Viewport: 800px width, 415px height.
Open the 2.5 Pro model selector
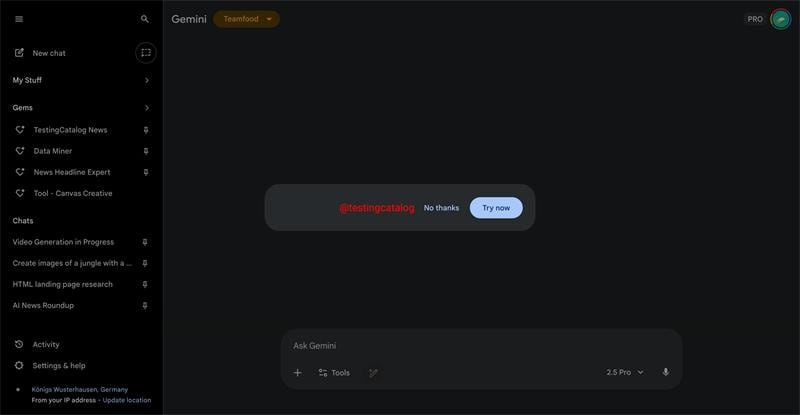625,372
